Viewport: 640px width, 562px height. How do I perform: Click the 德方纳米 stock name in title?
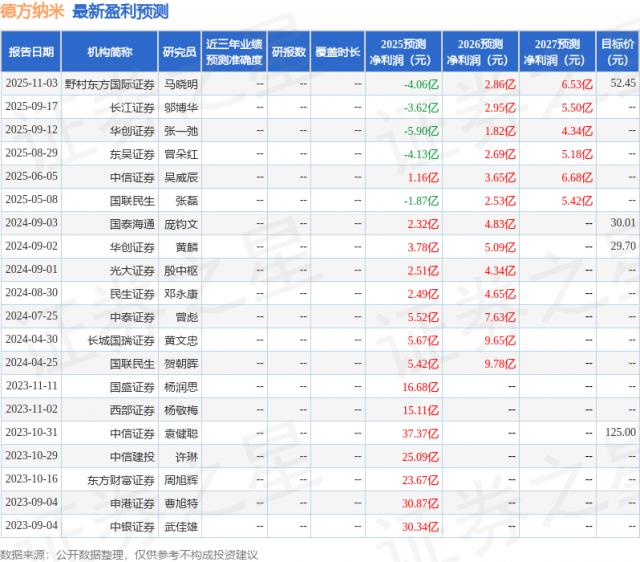click(x=33, y=12)
